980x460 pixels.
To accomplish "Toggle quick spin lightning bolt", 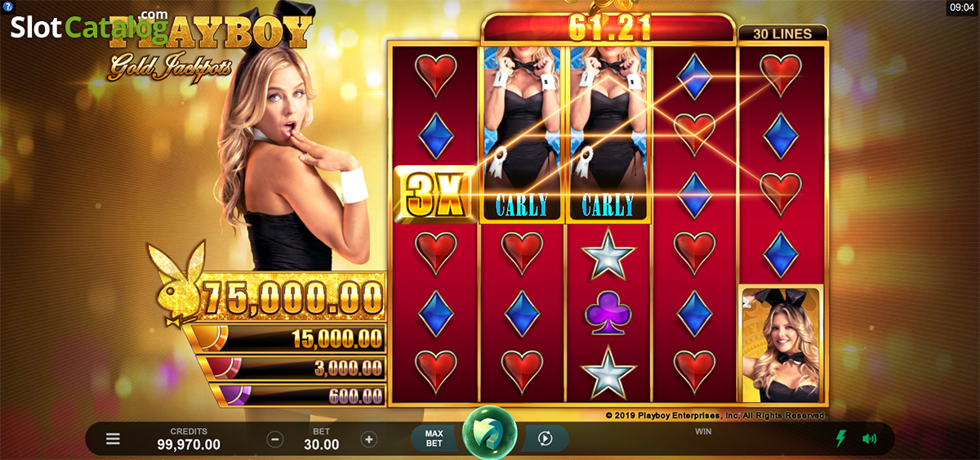I will tap(840, 439).
